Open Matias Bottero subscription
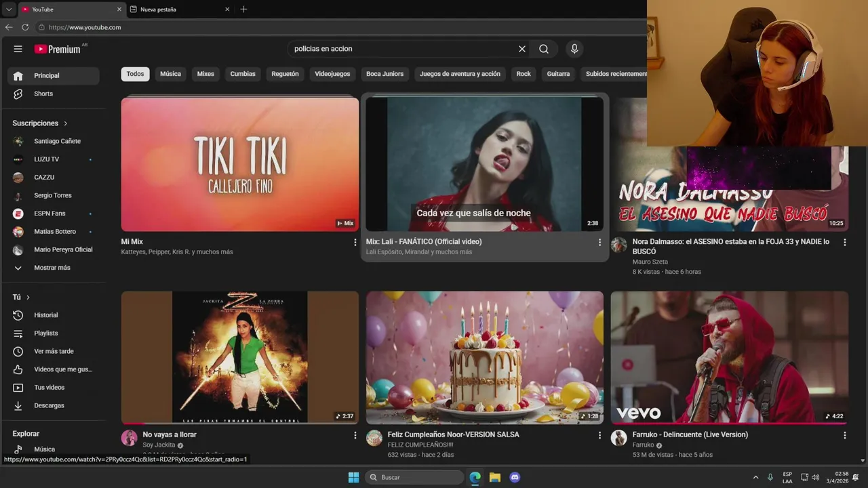This screenshot has width=868, height=488. click(54, 232)
